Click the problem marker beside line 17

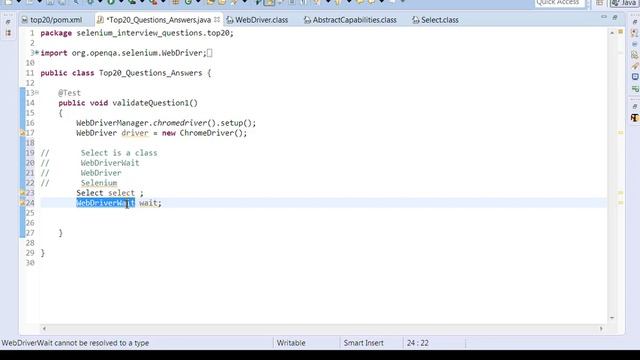pyautogui.click(x=23, y=133)
